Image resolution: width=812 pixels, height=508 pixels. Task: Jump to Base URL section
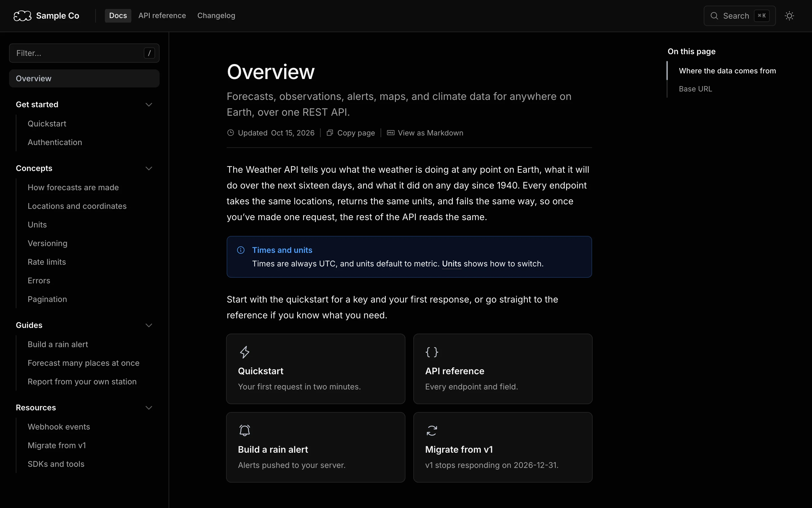[x=695, y=89]
